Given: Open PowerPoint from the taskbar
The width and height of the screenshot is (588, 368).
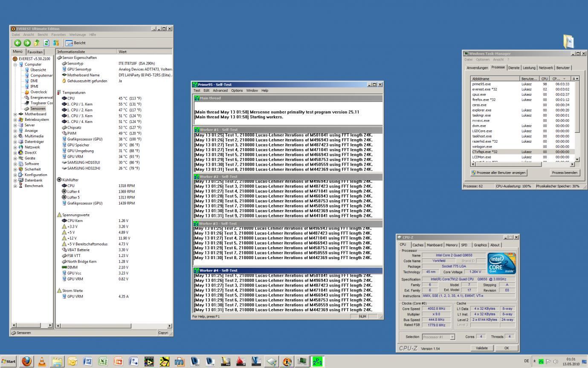Looking at the screenshot, I should click(118, 361).
